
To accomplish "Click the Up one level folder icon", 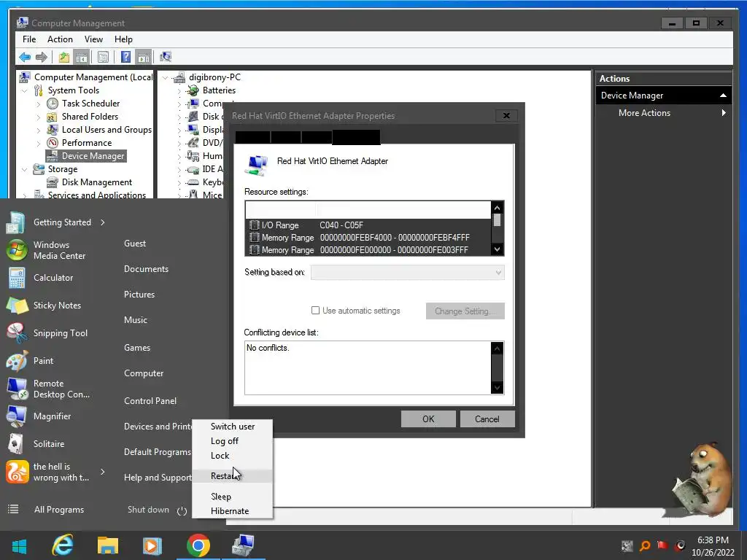I will (64, 57).
